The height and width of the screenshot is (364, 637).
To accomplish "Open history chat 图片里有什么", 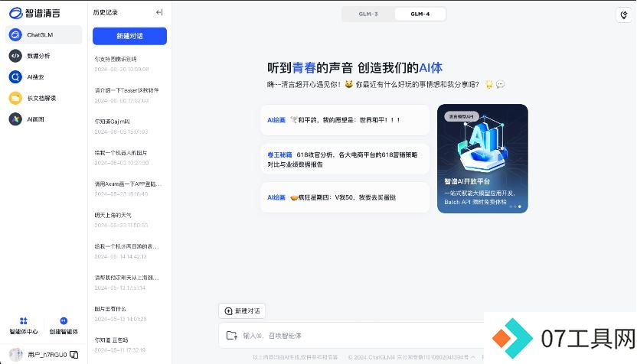I will [x=129, y=314].
